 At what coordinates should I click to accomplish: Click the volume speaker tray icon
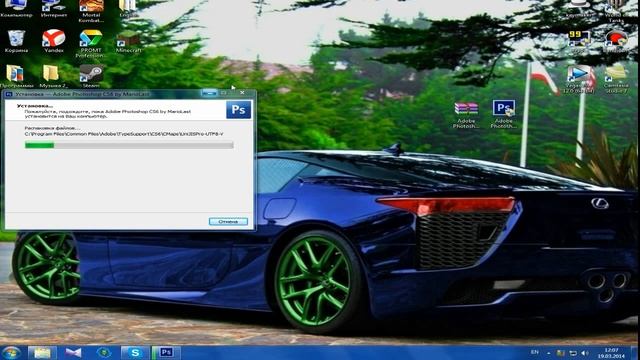pos(586,353)
